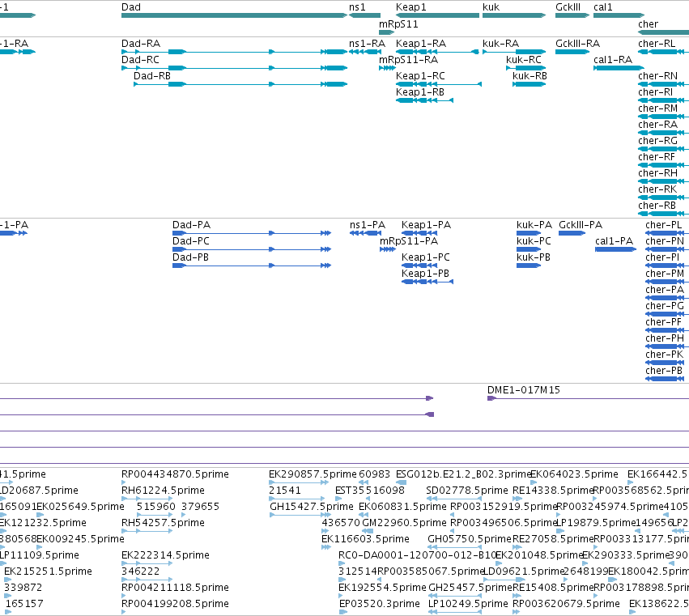Select the kuk-PC protein label

coord(534,241)
